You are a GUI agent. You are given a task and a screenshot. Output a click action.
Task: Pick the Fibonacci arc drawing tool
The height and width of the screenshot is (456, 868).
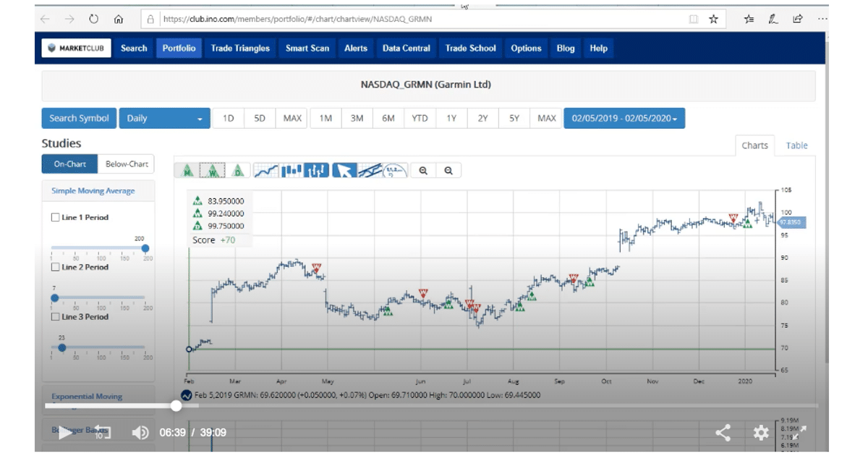coord(395,171)
